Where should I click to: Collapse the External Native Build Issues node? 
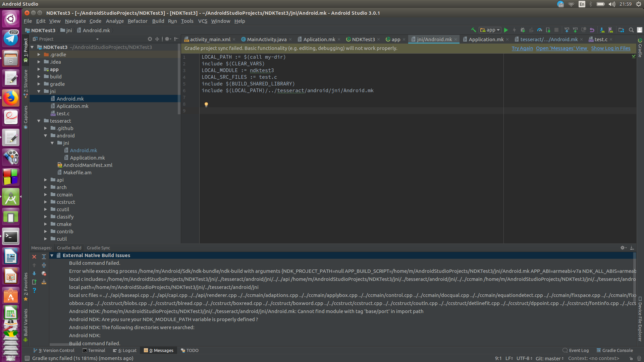click(x=52, y=255)
